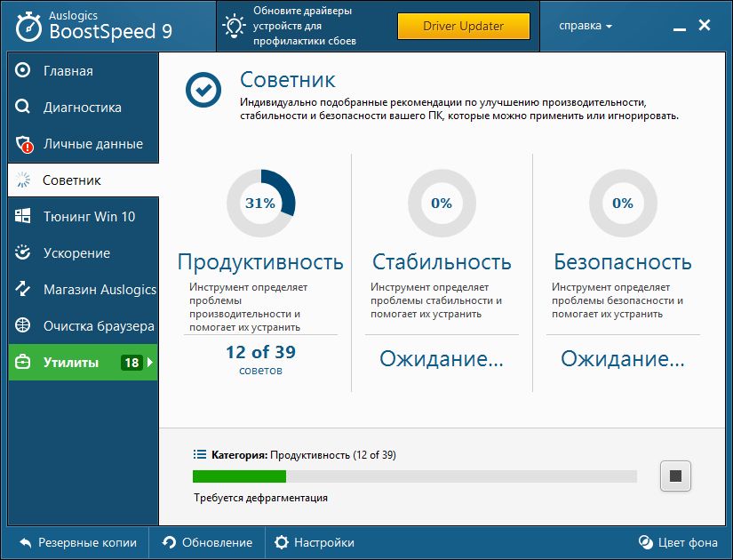Screen dimensions: 733x560
Task: Open the справка dropdown menu
Action: pyautogui.click(x=586, y=26)
